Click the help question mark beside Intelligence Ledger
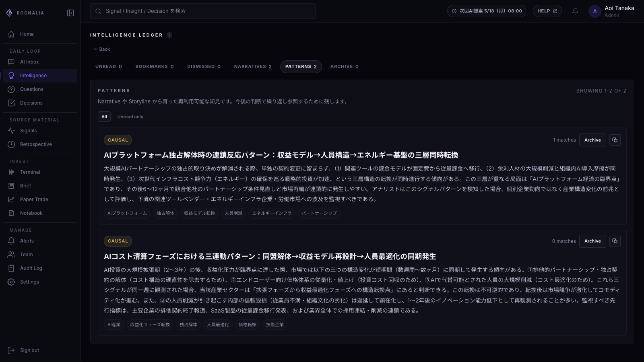644x362 pixels. 169,35
